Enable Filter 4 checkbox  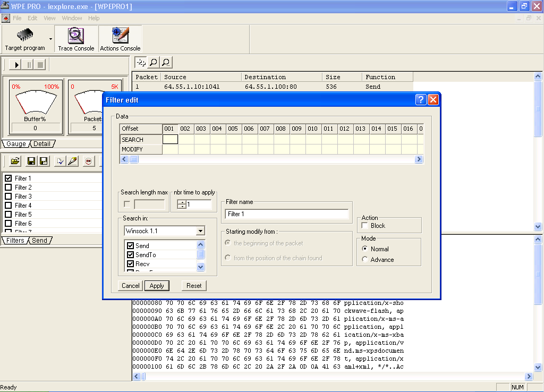click(x=8, y=206)
